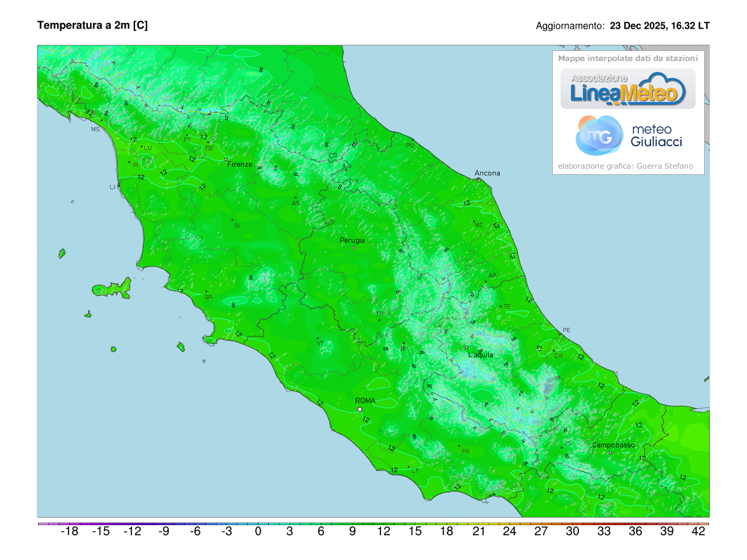Screen dimensions: 747x560
Task: Select the ROMA city marker
Action: click(x=360, y=409)
